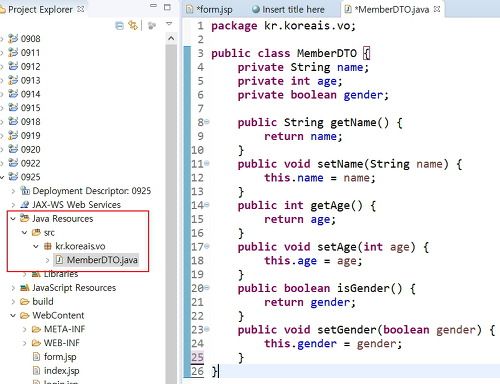Image resolution: width=500 pixels, height=384 pixels.
Task: Select project 0908 icon
Action: pyautogui.click(x=13, y=39)
